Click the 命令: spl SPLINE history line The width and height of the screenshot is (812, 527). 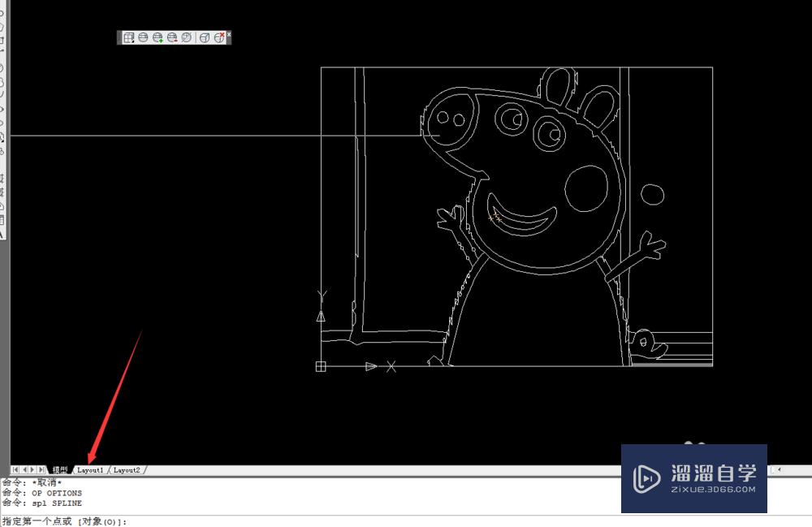click(x=42, y=503)
